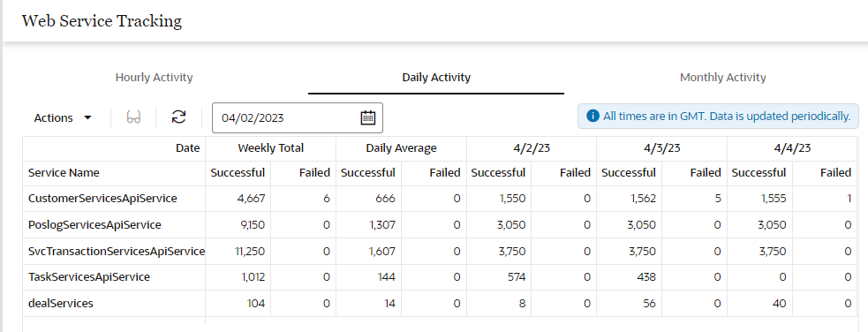Click the Weekly Total column header
This screenshot has height=332, width=868.
271,147
